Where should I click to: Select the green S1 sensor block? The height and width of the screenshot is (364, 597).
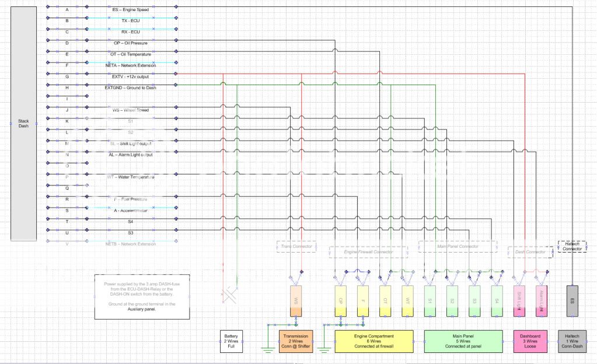point(430,301)
